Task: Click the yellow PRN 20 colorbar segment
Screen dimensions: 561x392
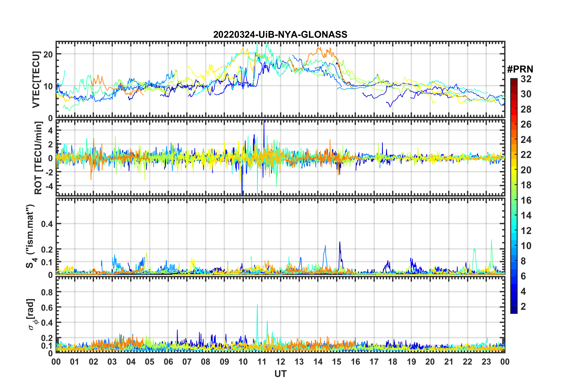Action: [514, 169]
